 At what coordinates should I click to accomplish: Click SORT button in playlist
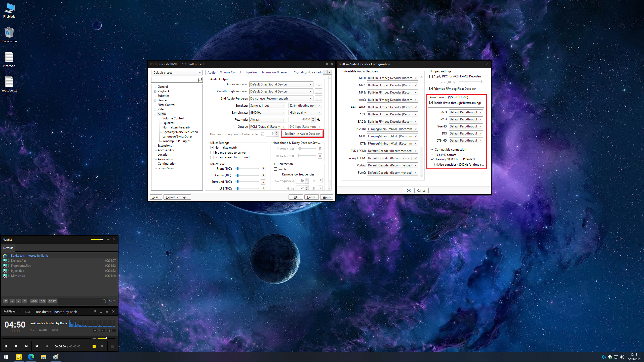tap(52, 301)
